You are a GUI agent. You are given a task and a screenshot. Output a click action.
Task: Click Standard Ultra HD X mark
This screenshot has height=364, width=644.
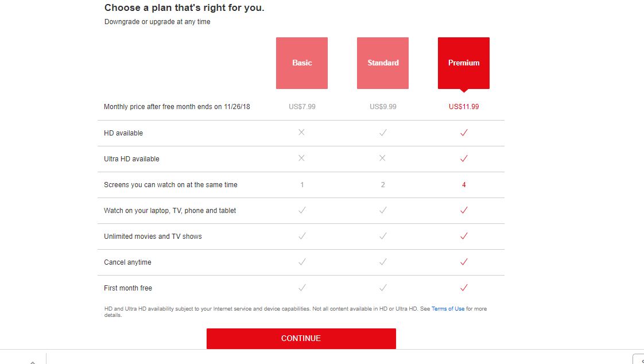(x=382, y=158)
